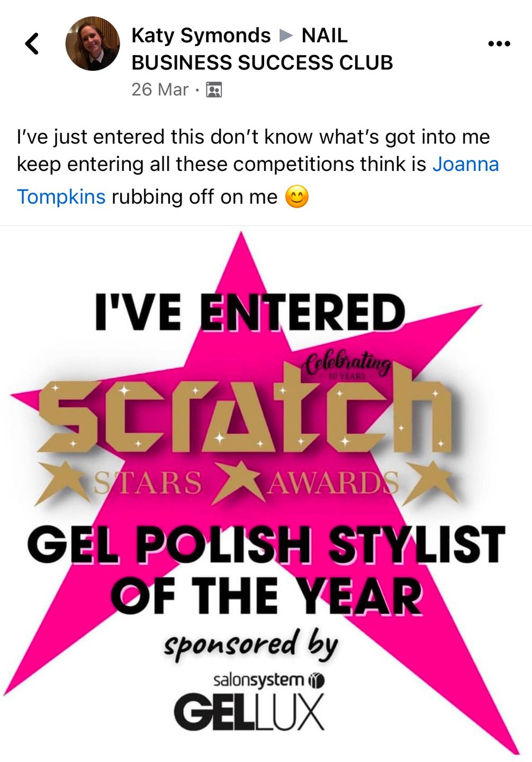Open the Katy Symonds profile name link

click(201, 35)
